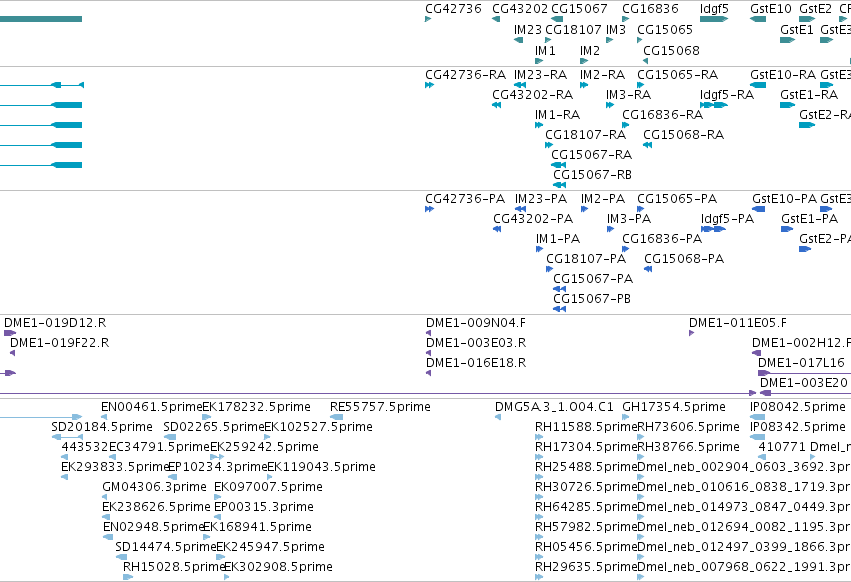The height and width of the screenshot is (582, 851).
Task: Select the CG15067 gene label
Action: [x=579, y=9]
